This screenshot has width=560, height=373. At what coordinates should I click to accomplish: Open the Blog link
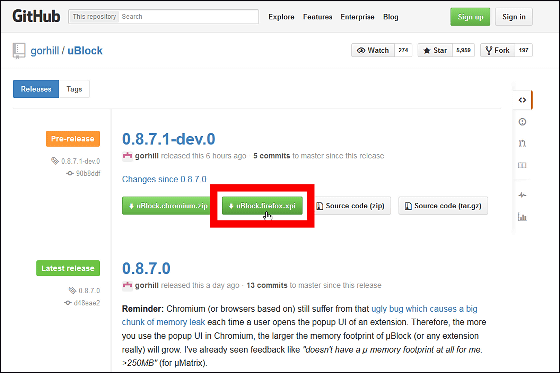391,17
